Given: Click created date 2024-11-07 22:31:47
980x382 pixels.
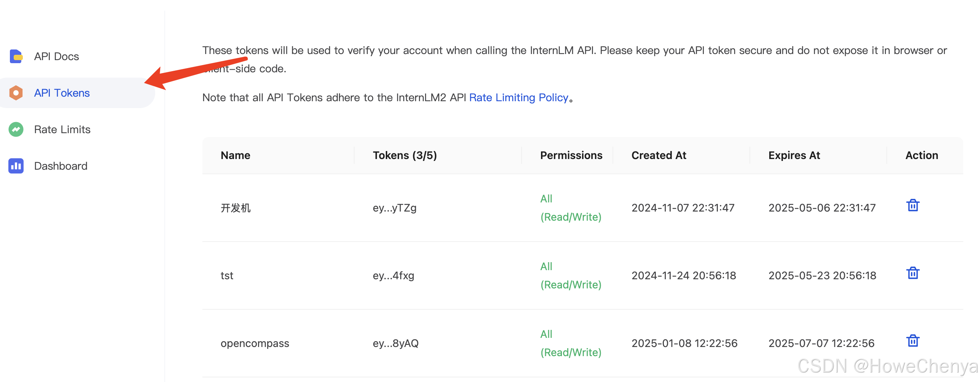Looking at the screenshot, I should coord(683,208).
